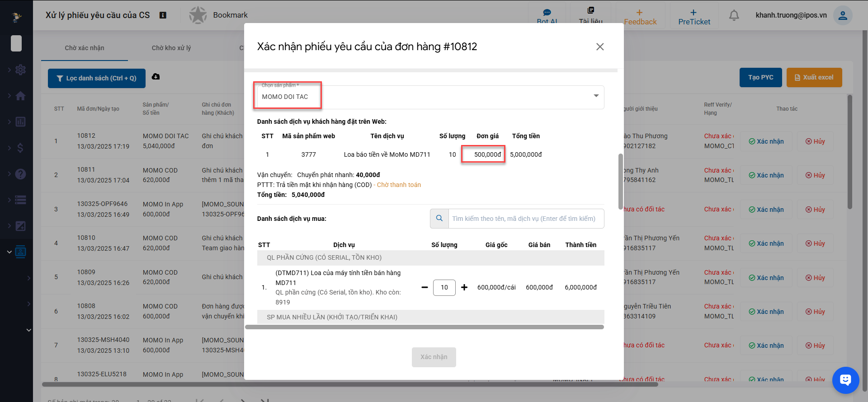Open the user avatar menu
Screen dimensions: 868x402
tap(843, 15)
